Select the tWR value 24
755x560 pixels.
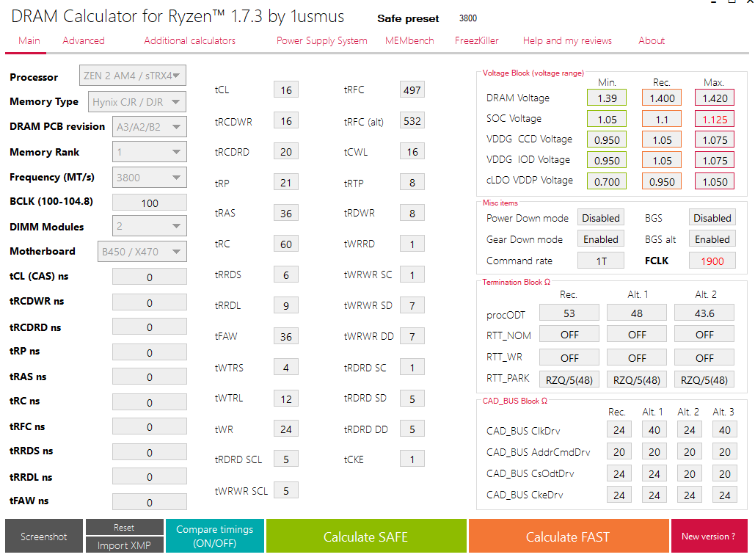[286, 429]
